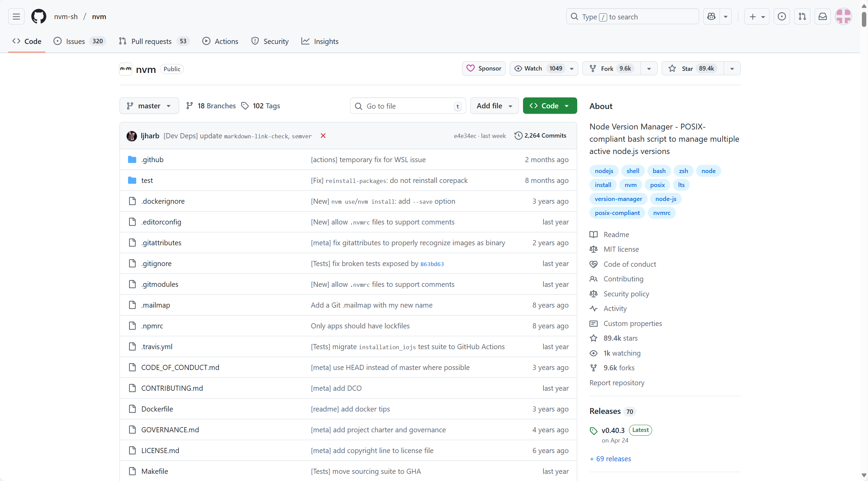Open the master branch dropdown
Screen dimensions: 868x481
pyautogui.click(x=149, y=106)
